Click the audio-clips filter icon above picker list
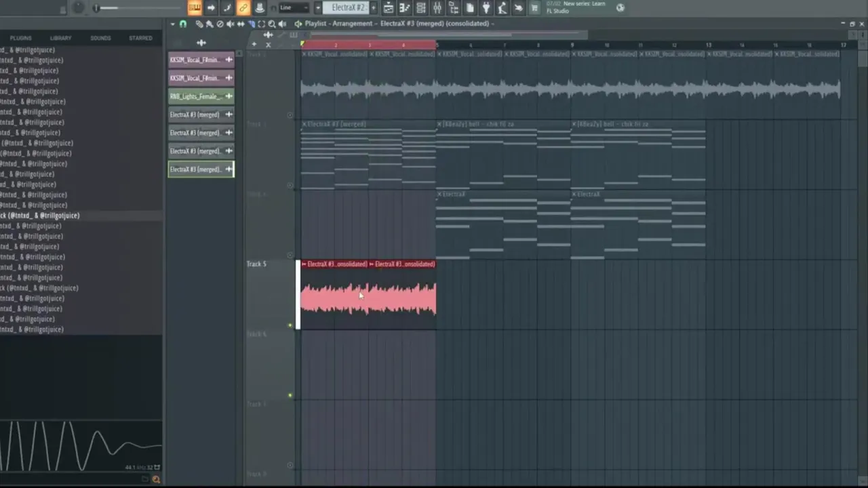868x488 pixels. tap(201, 43)
